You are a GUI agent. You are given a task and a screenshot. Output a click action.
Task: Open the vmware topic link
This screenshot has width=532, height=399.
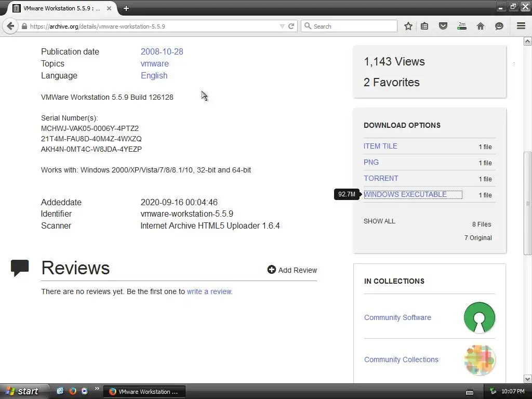point(155,63)
